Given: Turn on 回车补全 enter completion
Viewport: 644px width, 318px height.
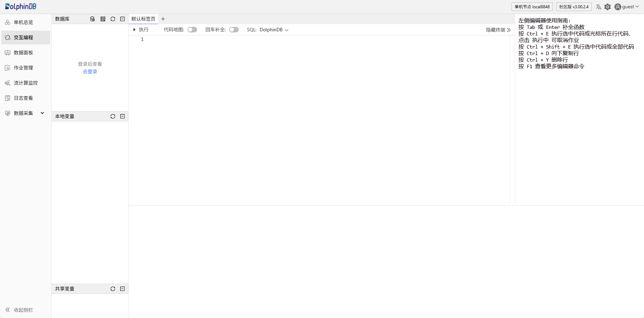Looking at the screenshot, I should [234, 30].
